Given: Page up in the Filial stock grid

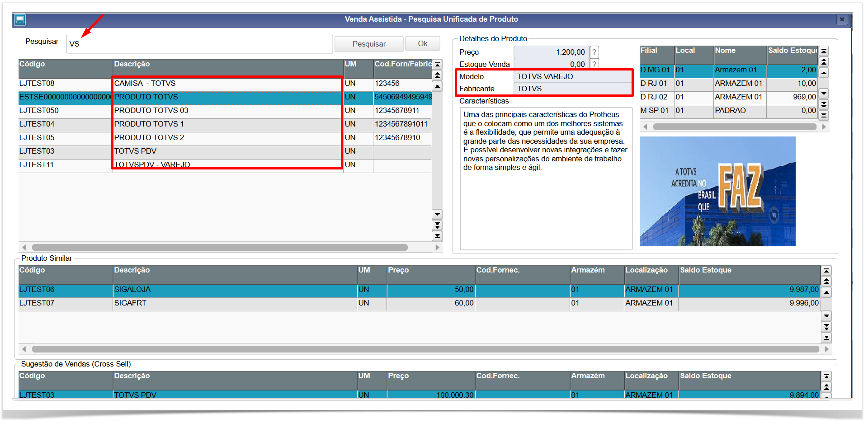Looking at the screenshot, I should point(824,61).
